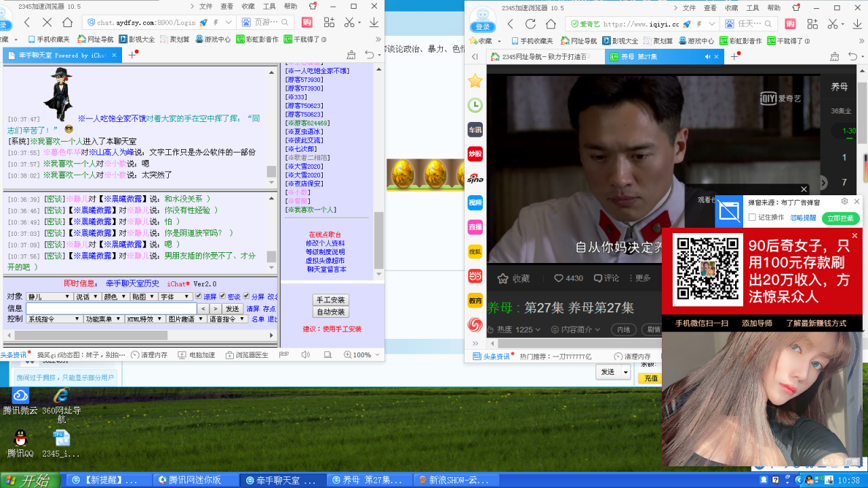Open 视频 sidebar icon
Image resolution: width=868 pixels, height=488 pixels.
click(x=475, y=203)
